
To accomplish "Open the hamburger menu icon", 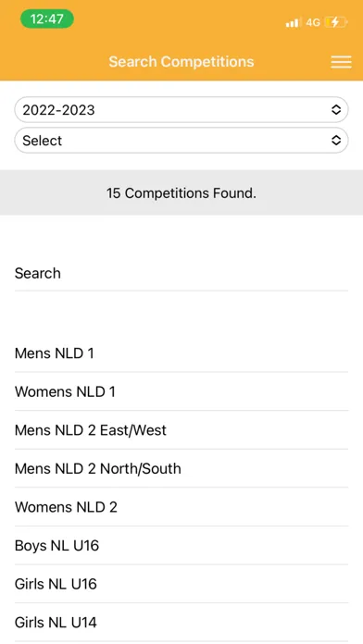I will [x=341, y=62].
